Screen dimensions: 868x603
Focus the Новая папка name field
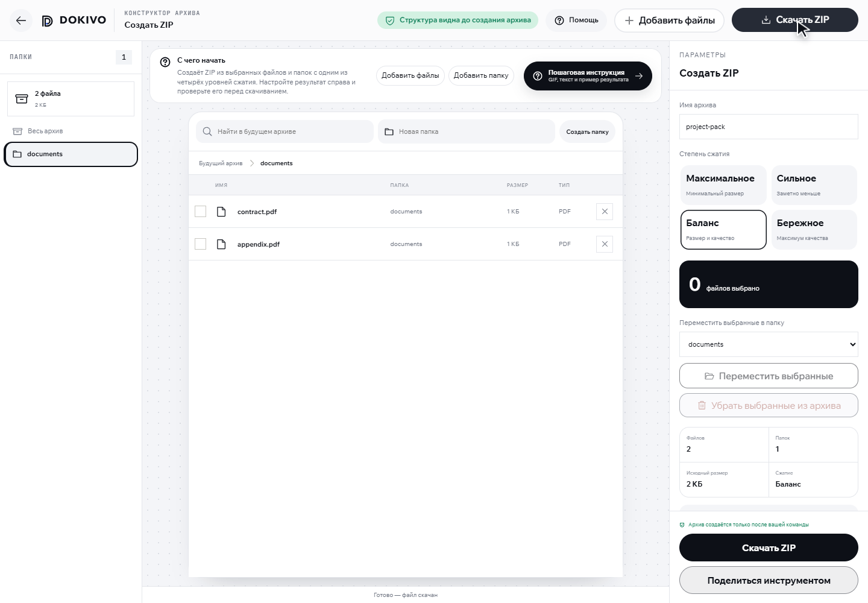point(467,131)
